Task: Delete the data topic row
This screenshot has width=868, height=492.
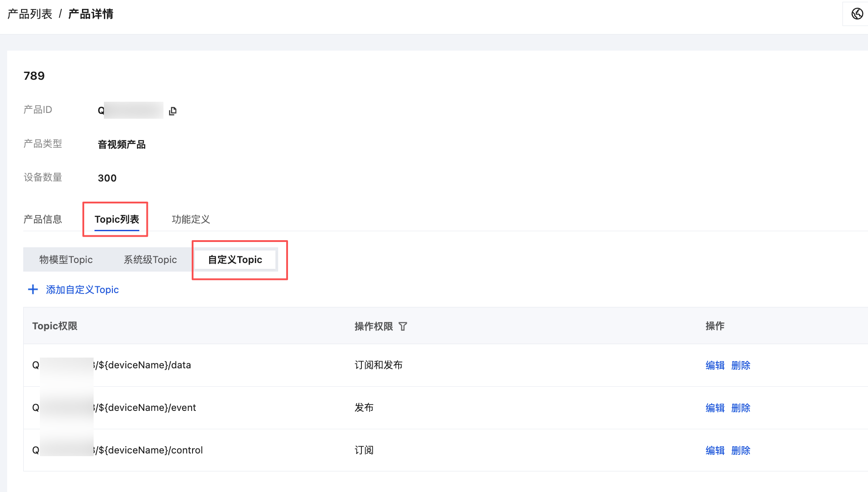Action: (x=740, y=365)
